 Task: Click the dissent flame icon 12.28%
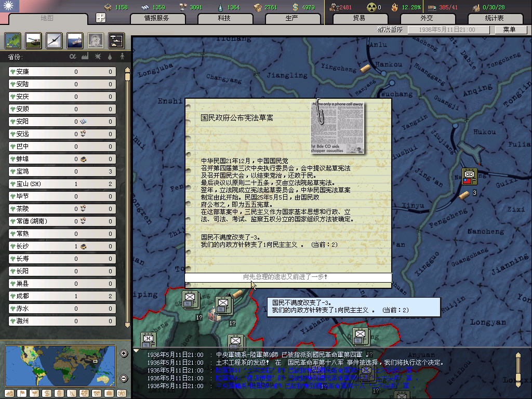click(394, 7)
